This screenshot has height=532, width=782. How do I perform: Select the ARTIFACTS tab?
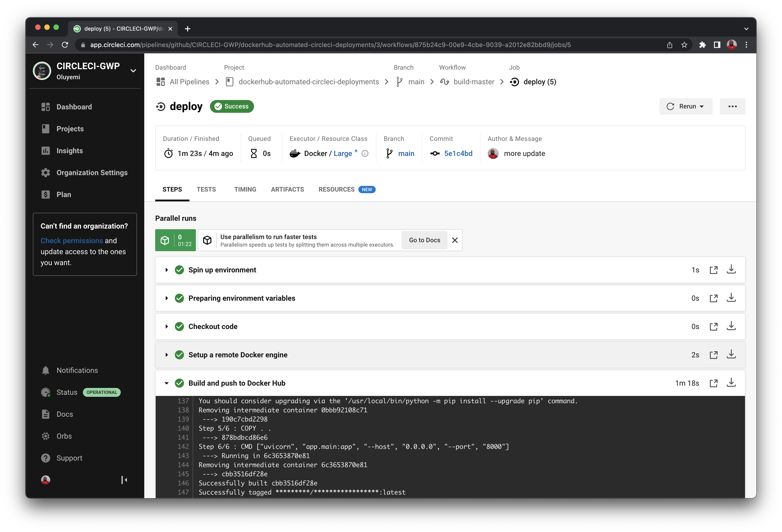point(287,190)
